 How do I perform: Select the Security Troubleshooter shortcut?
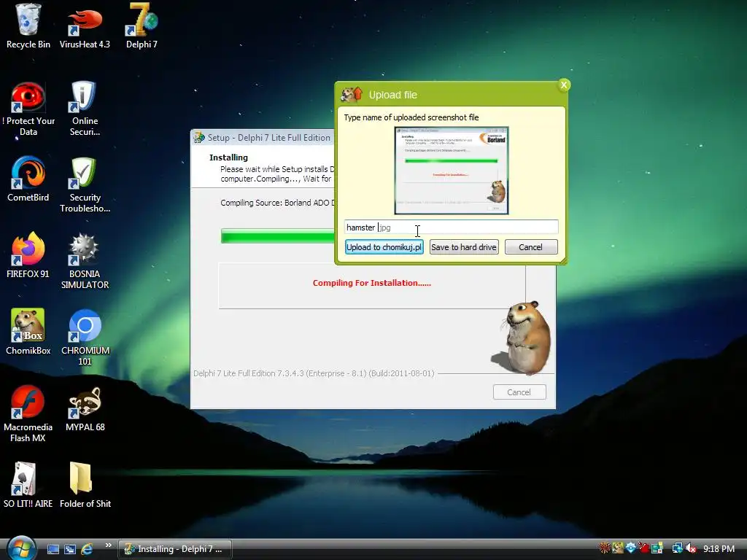click(85, 185)
